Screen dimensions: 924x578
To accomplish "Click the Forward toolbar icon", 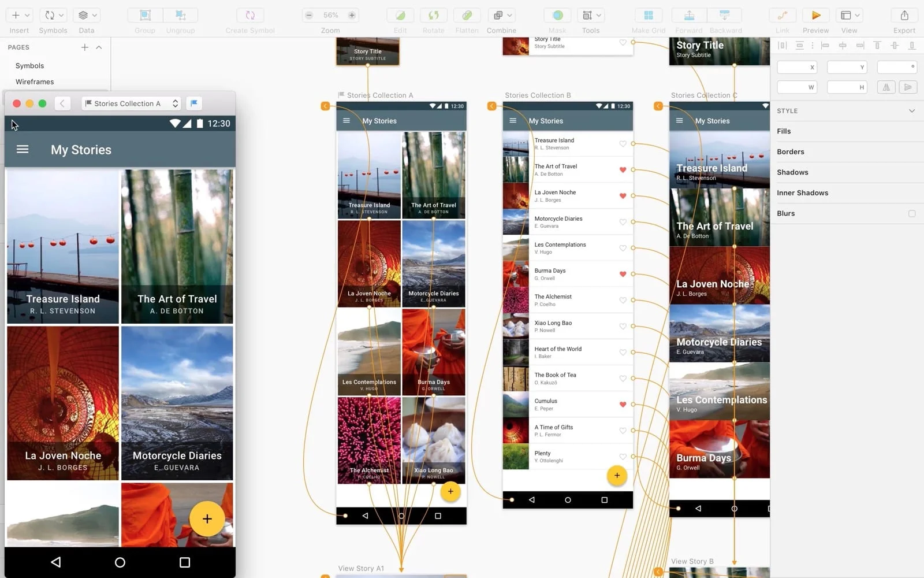I will [690, 15].
